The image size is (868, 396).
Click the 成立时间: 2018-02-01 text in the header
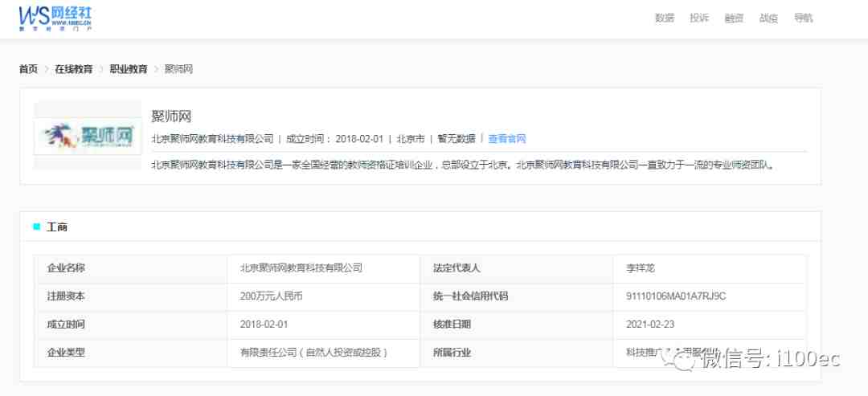point(334,139)
